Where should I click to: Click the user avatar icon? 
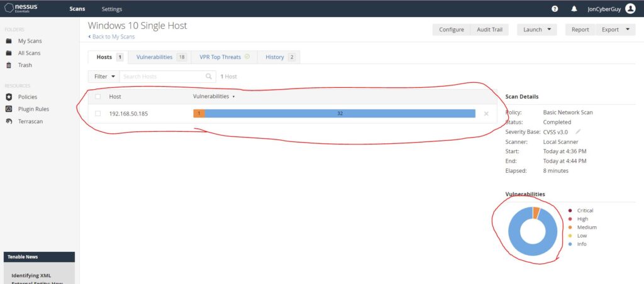(x=630, y=9)
